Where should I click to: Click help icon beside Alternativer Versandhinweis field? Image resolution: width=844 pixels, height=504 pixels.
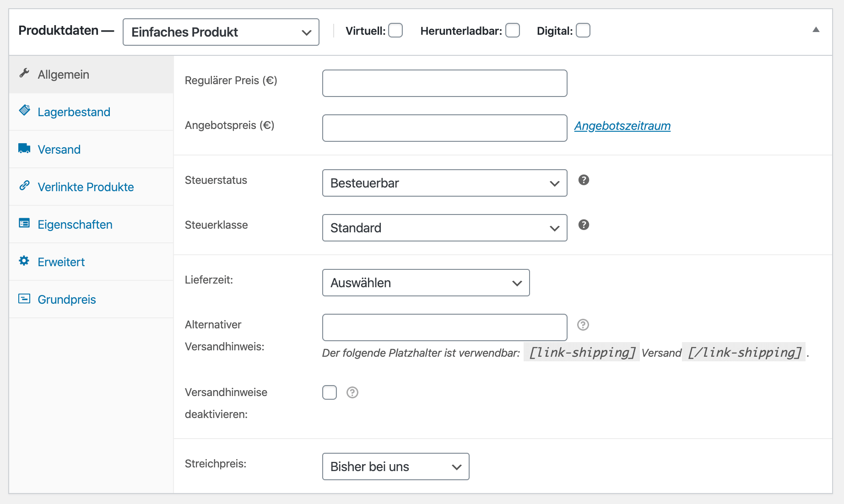click(x=583, y=325)
